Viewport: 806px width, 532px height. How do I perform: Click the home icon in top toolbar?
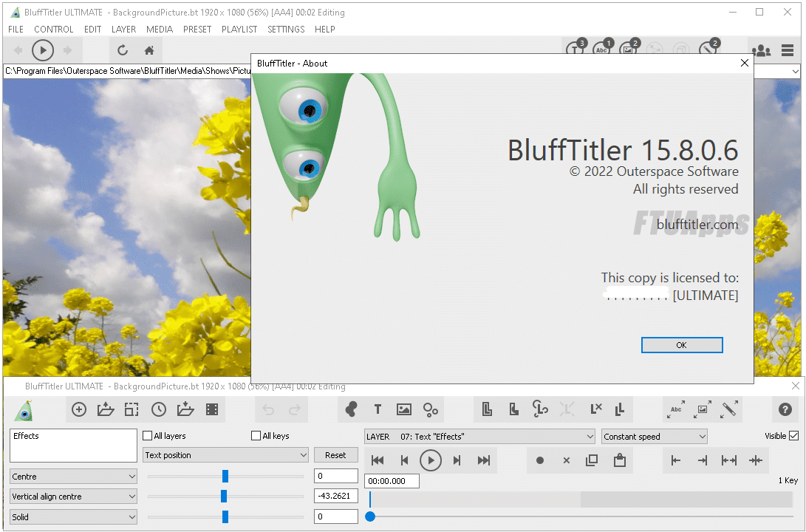pyautogui.click(x=149, y=50)
